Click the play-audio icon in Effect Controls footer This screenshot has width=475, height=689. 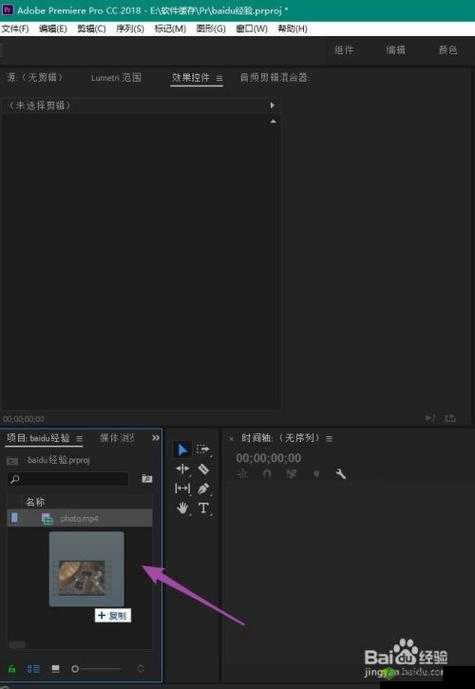[430, 418]
